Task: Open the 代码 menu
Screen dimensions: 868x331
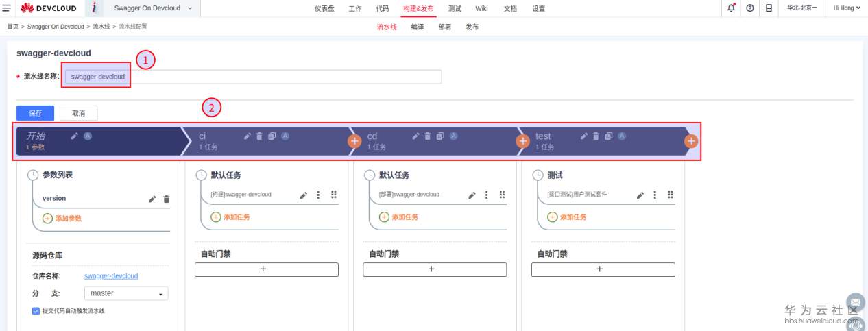Action: pos(383,8)
